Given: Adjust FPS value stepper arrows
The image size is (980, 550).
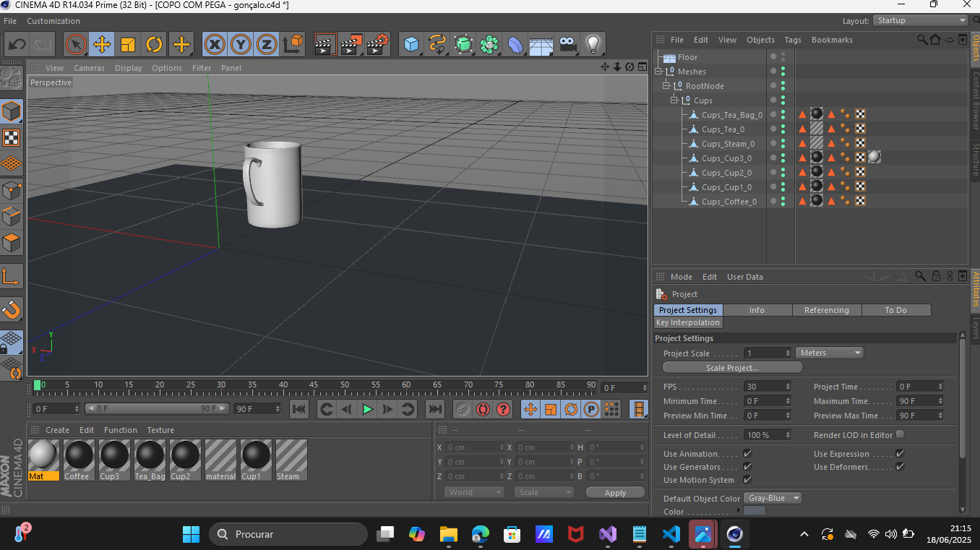Looking at the screenshot, I should pyautogui.click(x=788, y=387).
